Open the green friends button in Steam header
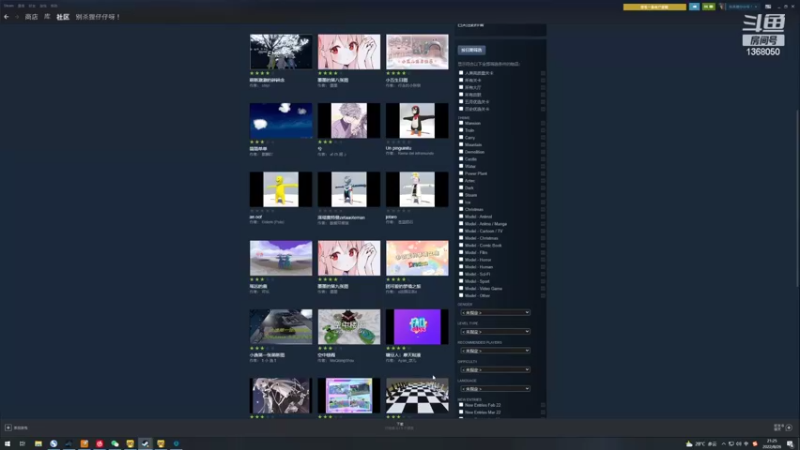This screenshot has width=800, height=450. click(709, 7)
